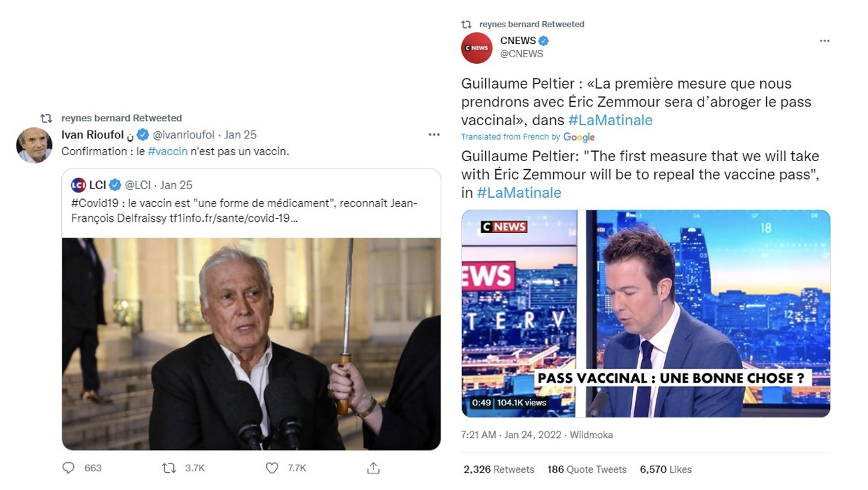Play the Guillaume Peltier CNEWS video
The height and width of the screenshot is (490, 868).
tap(646, 314)
